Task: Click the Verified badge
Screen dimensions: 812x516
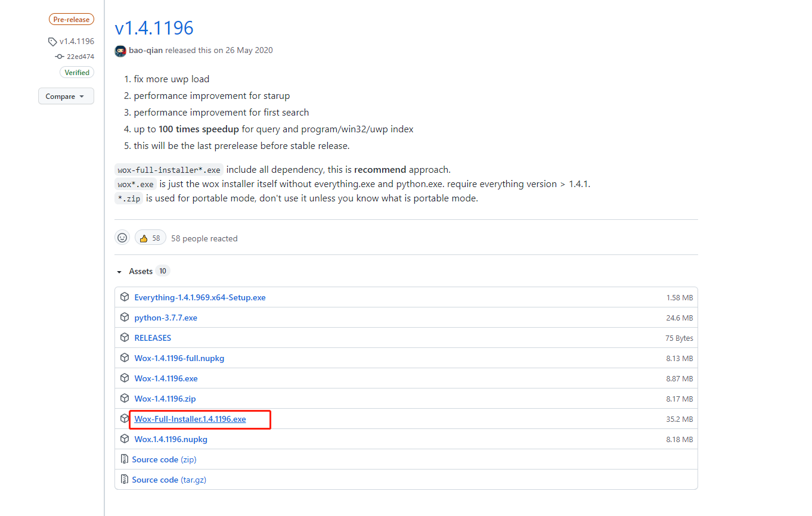Action: [77, 73]
